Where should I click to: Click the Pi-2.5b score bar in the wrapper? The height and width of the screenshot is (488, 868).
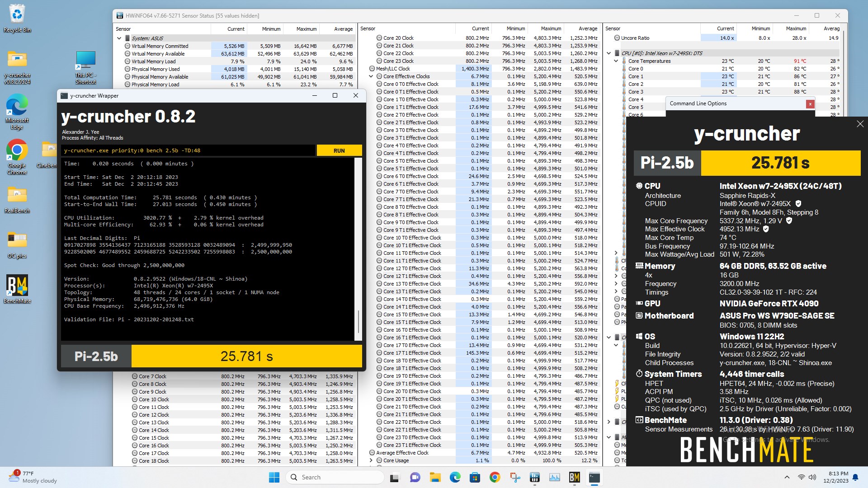pos(247,356)
